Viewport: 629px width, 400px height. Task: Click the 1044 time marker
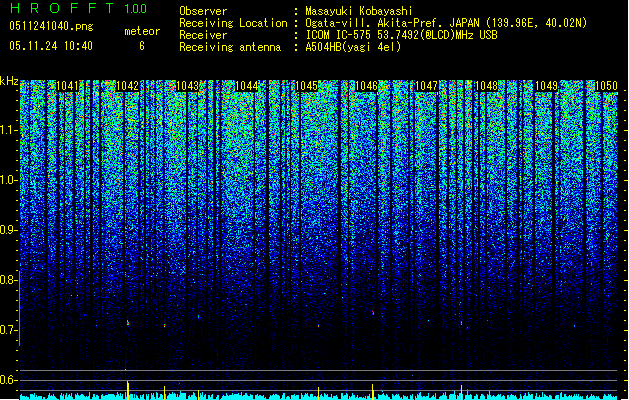(247, 86)
